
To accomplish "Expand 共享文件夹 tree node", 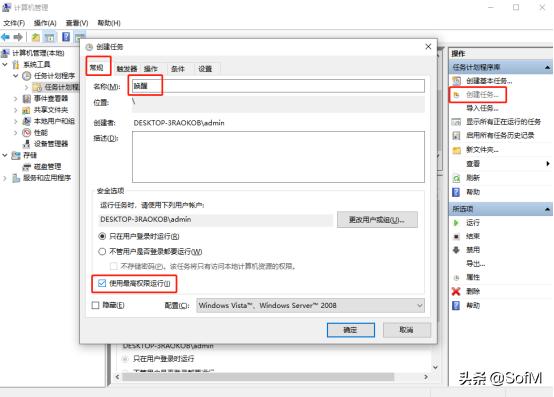I will (16, 110).
